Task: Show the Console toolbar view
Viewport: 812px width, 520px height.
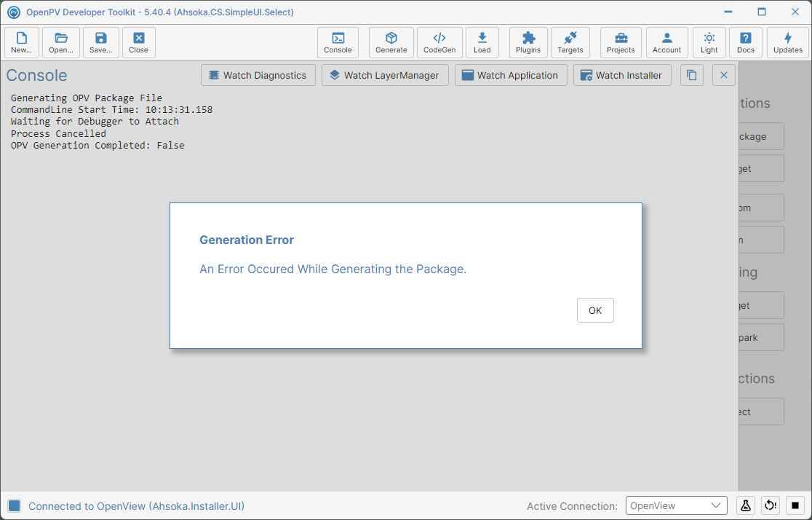Action: tap(338, 42)
